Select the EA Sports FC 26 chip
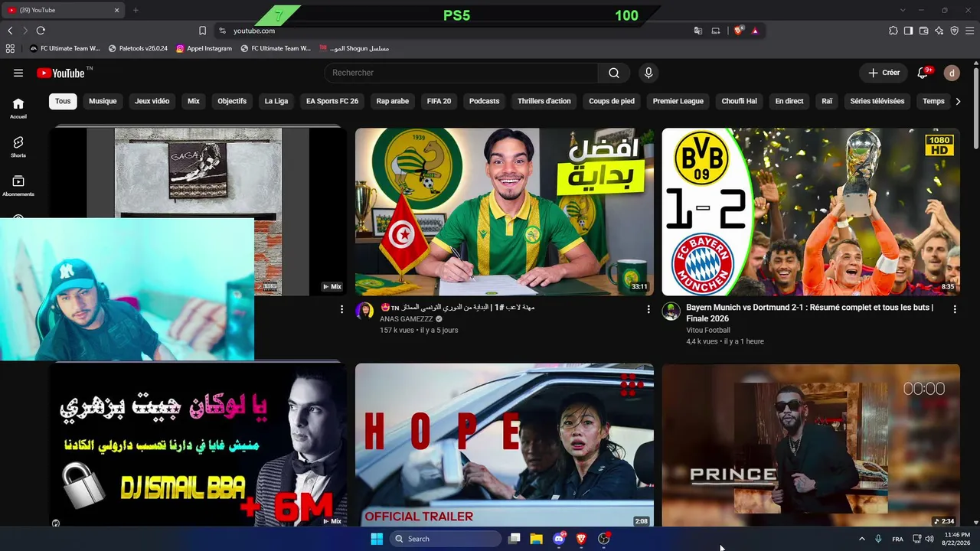 (332, 101)
